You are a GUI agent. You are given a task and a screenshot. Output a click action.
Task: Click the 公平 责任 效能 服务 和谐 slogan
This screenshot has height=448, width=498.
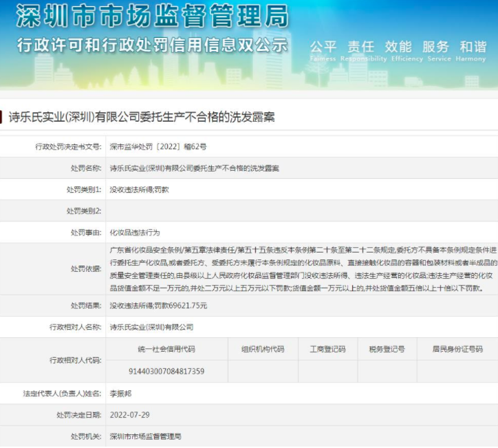point(398,47)
